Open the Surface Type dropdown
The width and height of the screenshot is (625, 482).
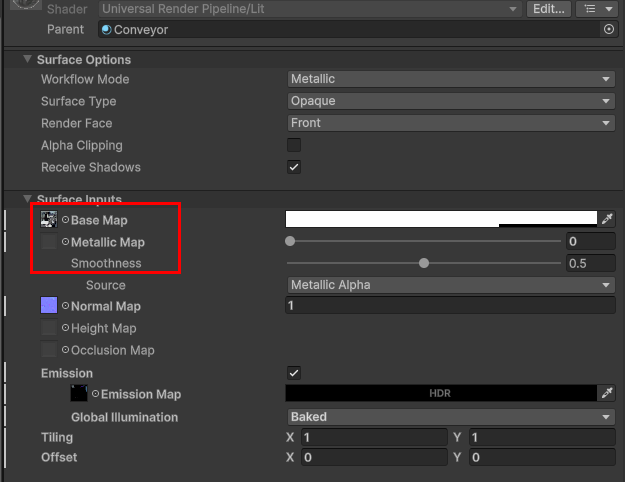(x=451, y=101)
